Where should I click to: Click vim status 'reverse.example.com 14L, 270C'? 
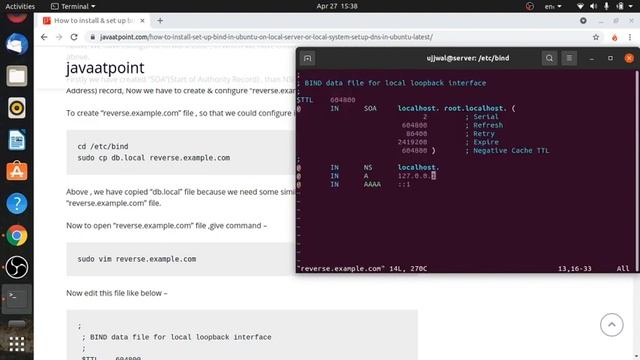point(362,269)
